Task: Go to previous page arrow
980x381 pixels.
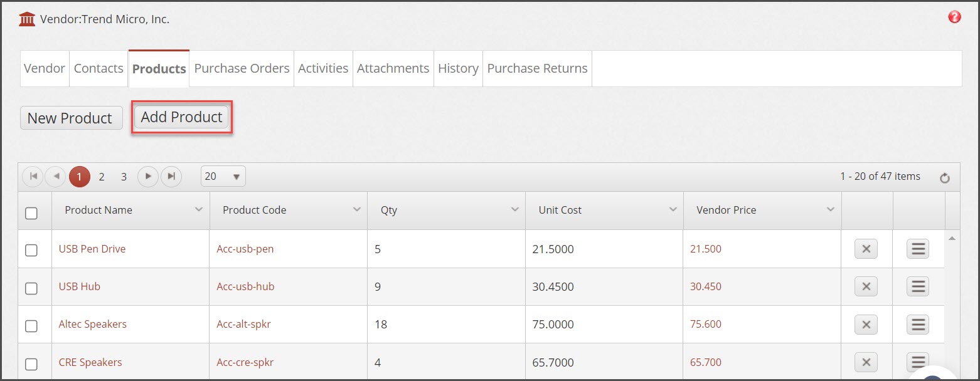Action: point(56,177)
